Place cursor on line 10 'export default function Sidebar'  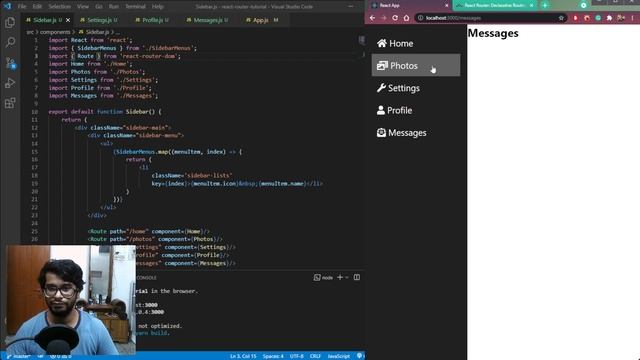105,111
